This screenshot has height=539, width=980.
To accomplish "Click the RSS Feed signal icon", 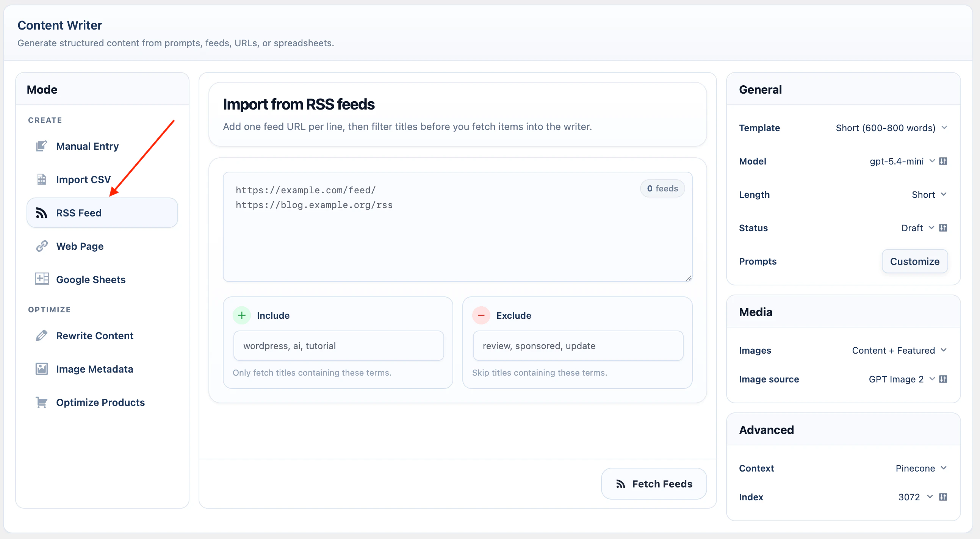I will coord(41,213).
